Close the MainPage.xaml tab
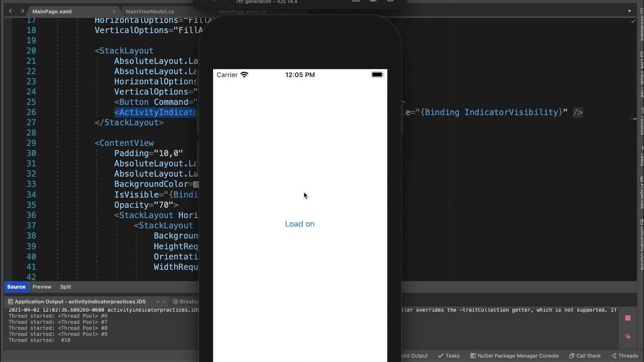This screenshot has width=644, height=362. click(114, 12)
